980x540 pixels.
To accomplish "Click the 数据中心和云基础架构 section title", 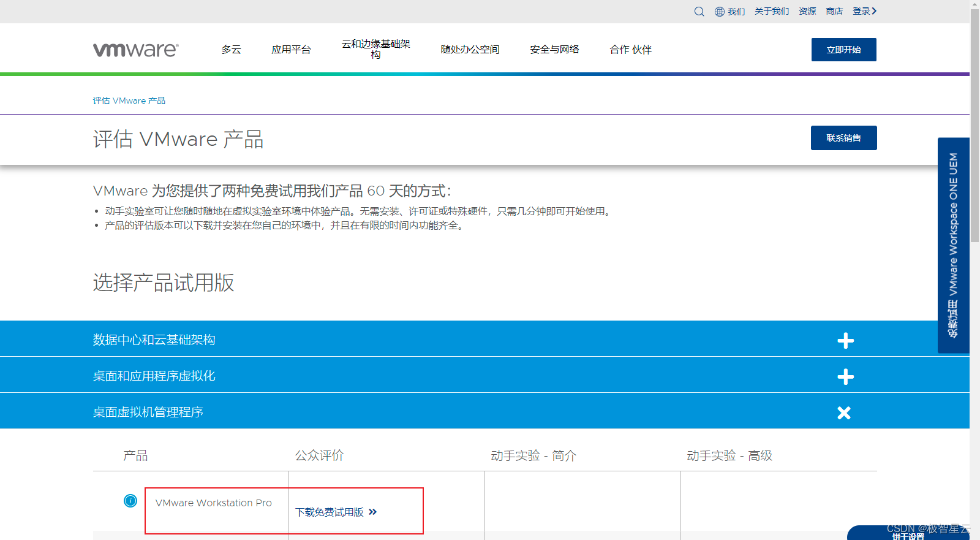I will click(154, 340).
